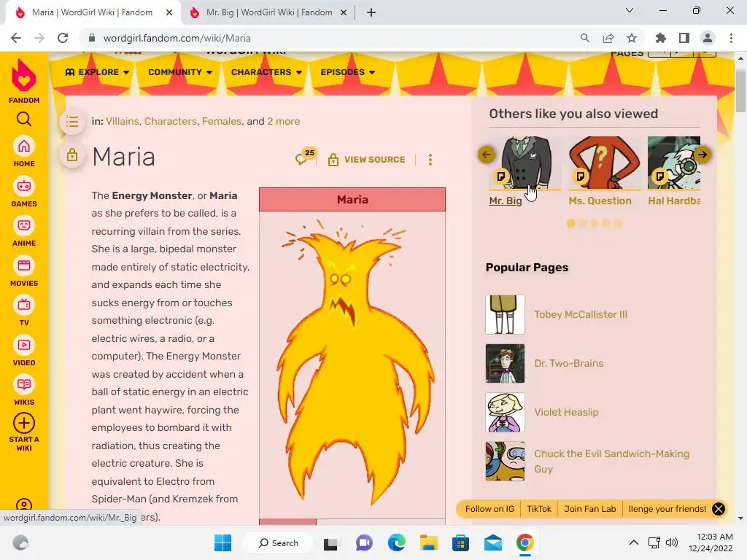Expand the Community dropdown menu
747x560 pixels.
[180, 72]
